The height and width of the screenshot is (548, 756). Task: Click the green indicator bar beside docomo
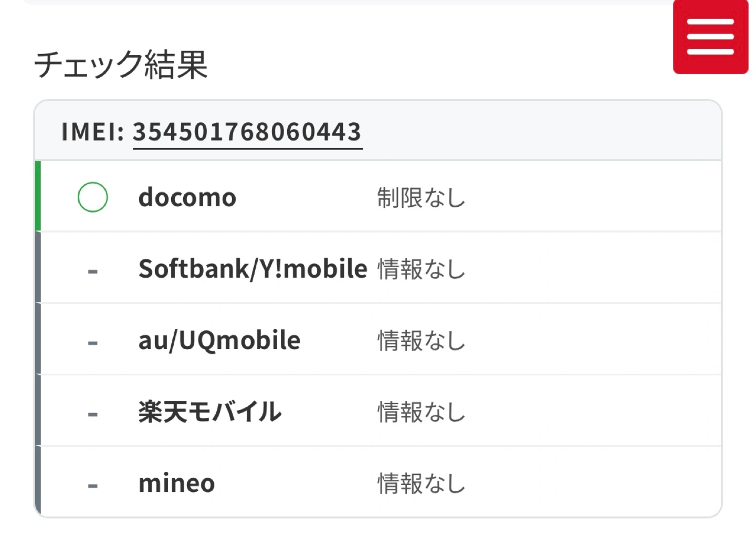(38, 196)
